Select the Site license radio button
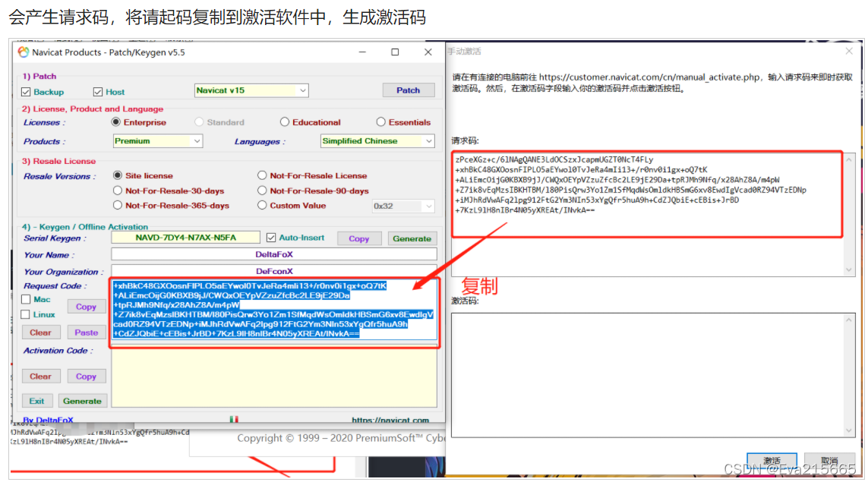The width and height of the screenshot is (868, 482). click(x=118, y=175)
